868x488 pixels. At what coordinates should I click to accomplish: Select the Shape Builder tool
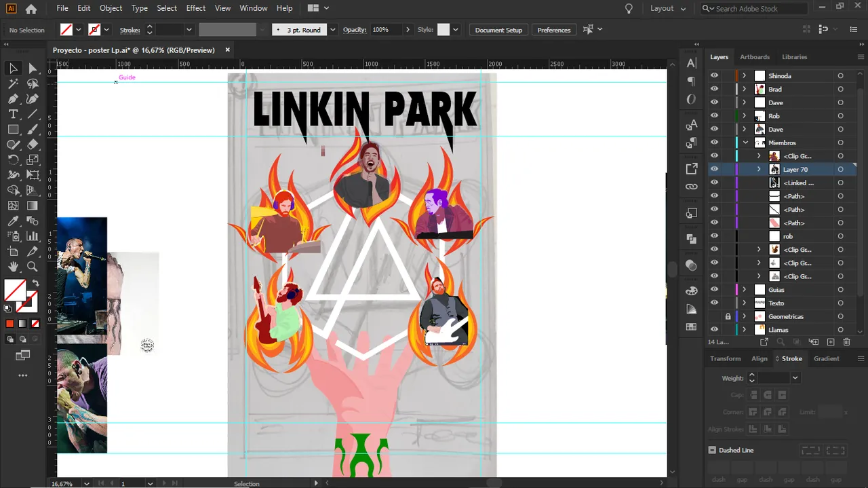[x=13, y=191]
